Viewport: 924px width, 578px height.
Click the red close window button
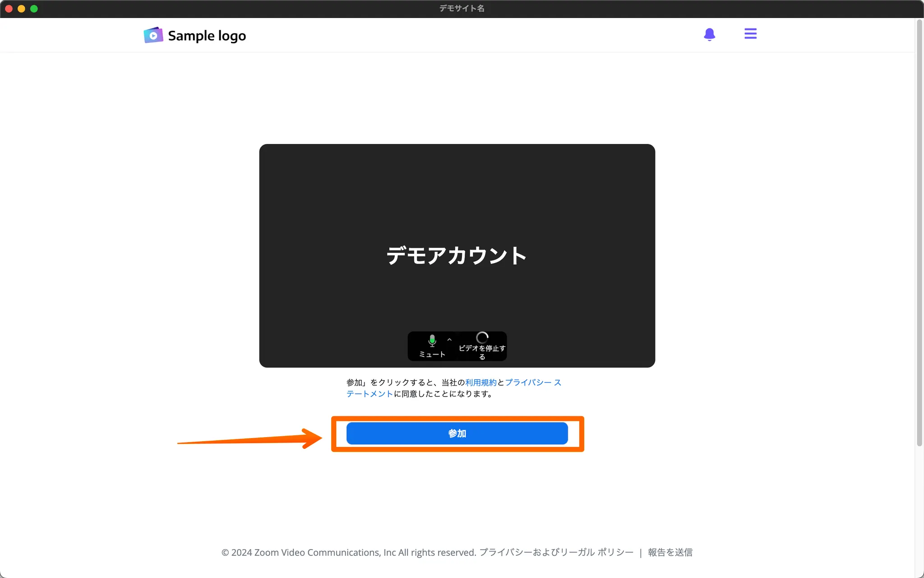(x=9, y=9)
